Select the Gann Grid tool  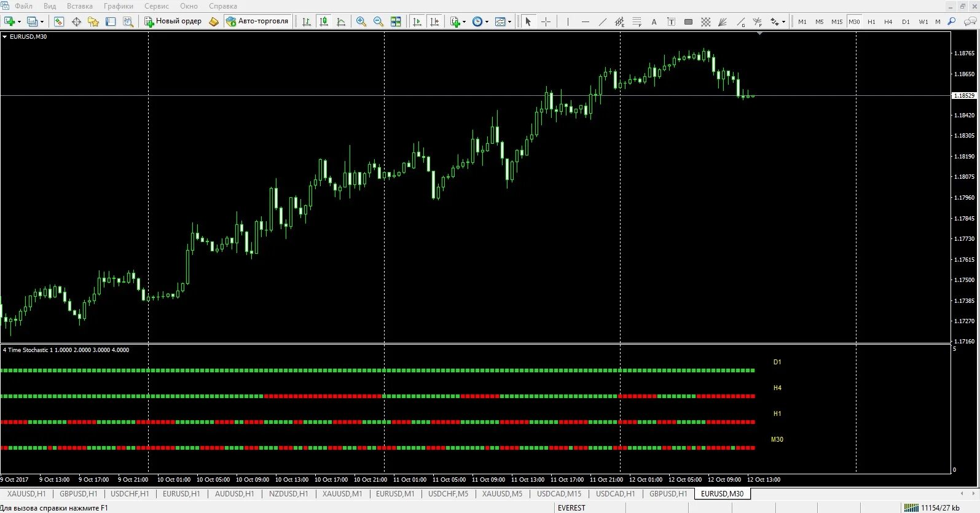705,22
